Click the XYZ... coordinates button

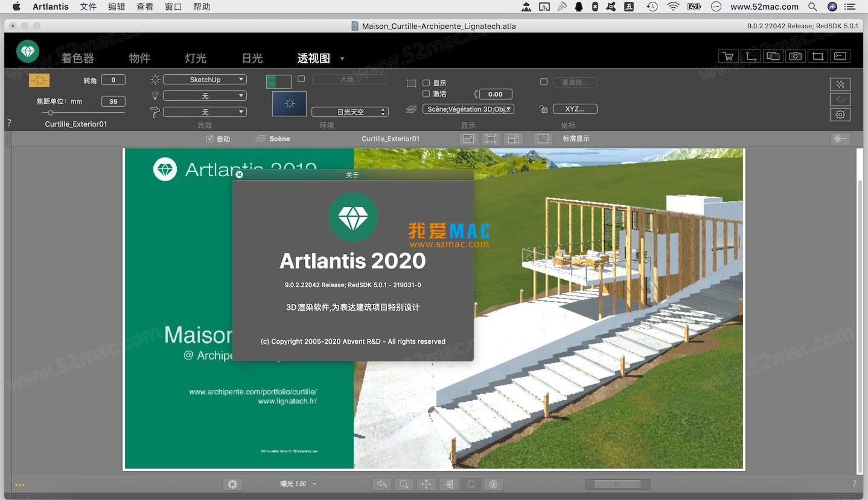[x=575, y=109]
